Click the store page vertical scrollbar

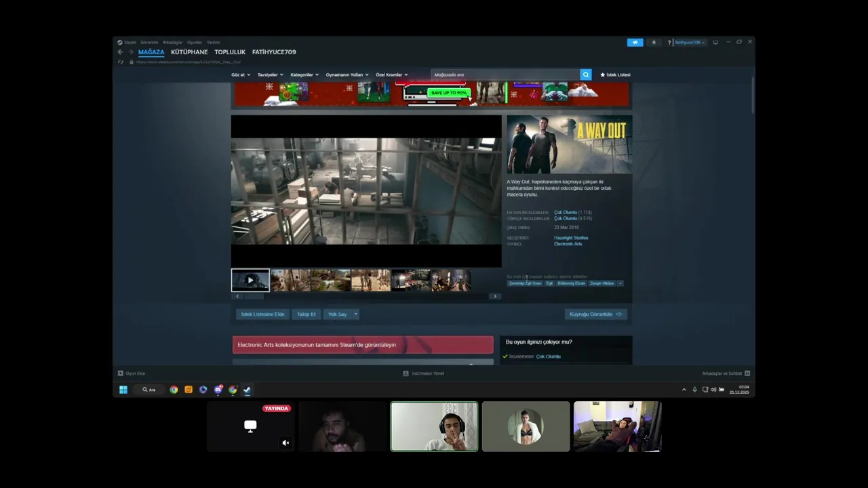click(753, 95)
